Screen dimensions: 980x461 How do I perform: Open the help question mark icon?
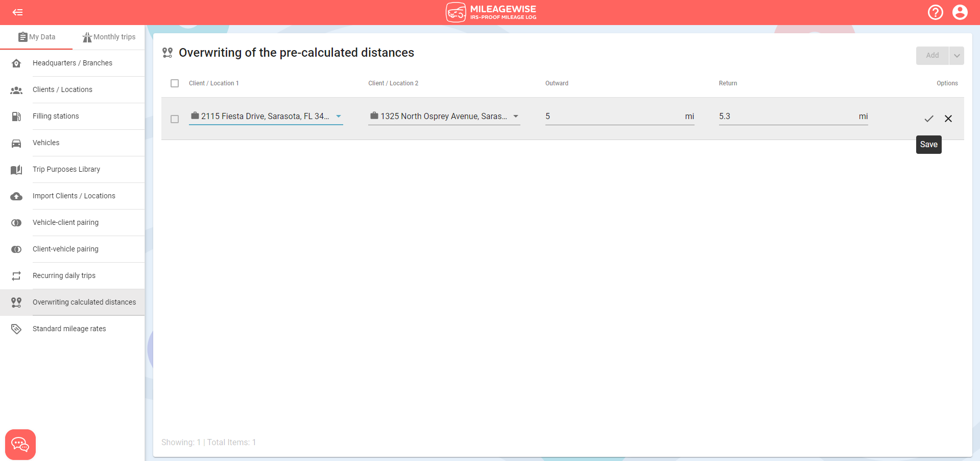[935, 12]
